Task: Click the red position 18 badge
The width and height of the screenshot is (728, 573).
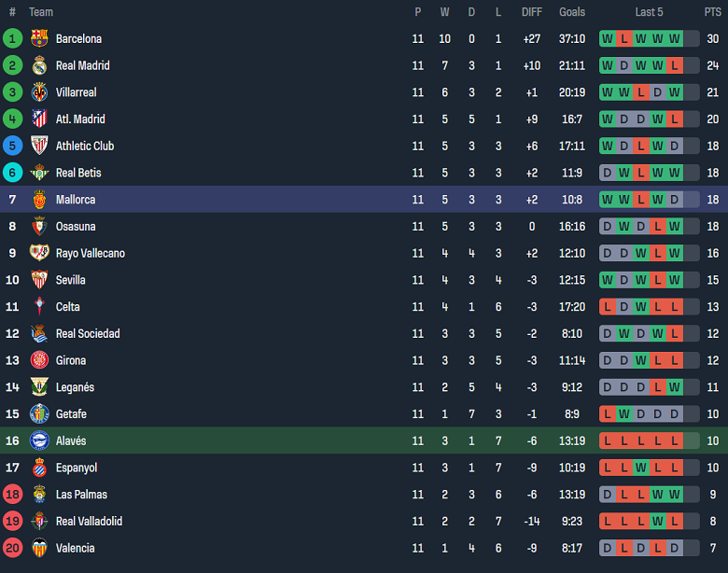Action: click(x=12, y=494)
